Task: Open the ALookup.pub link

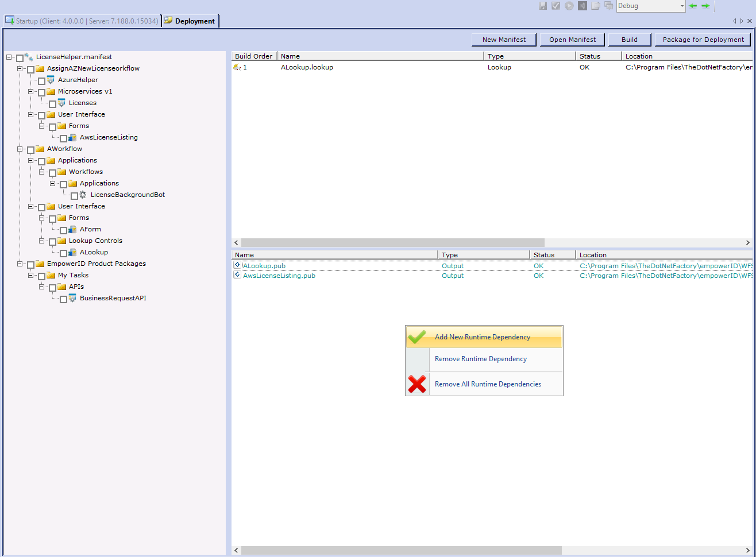Action: click(x=264, y=265)
